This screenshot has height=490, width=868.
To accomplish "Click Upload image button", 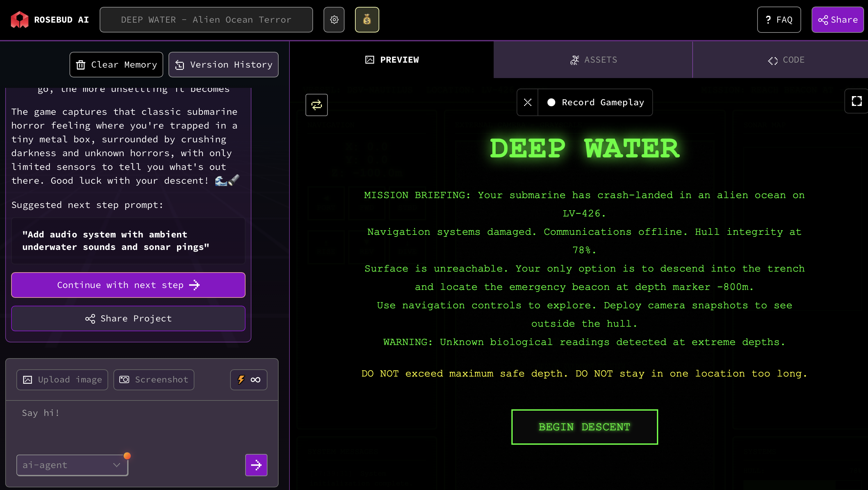I will coord(62,379).
